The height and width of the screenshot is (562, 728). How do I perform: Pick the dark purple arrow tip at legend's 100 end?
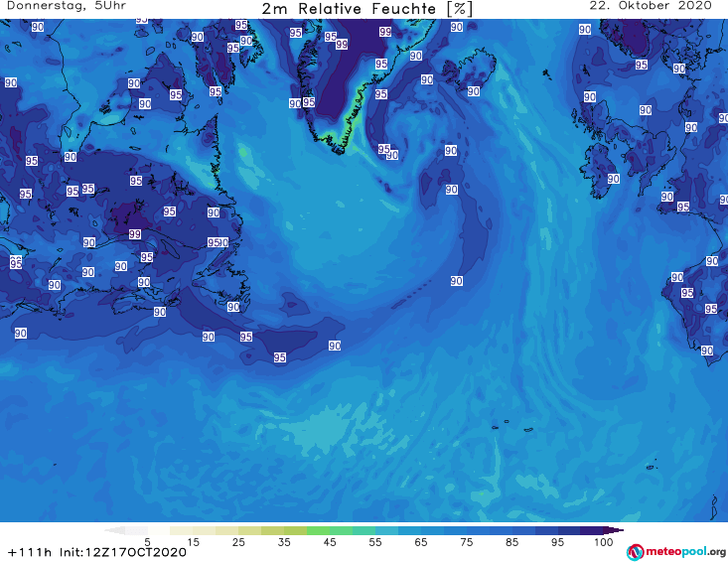[x=614, y=530]
